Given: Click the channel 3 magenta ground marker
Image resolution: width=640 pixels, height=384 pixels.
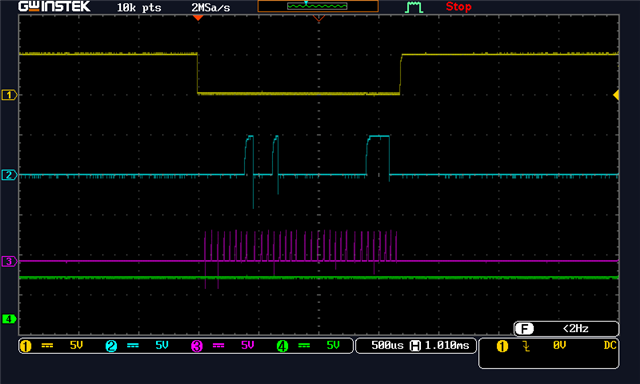Looking at the screenshot, I should 9,261.
